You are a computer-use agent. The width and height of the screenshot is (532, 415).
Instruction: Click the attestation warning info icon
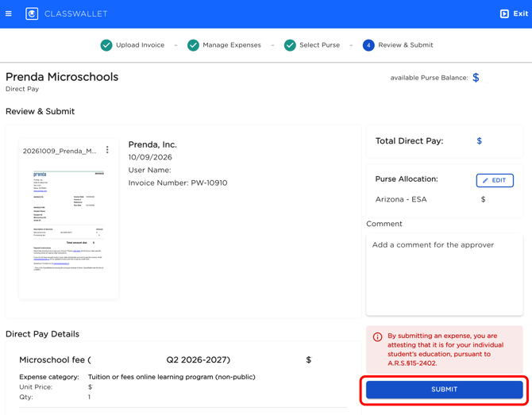click(x=378, y=336)
